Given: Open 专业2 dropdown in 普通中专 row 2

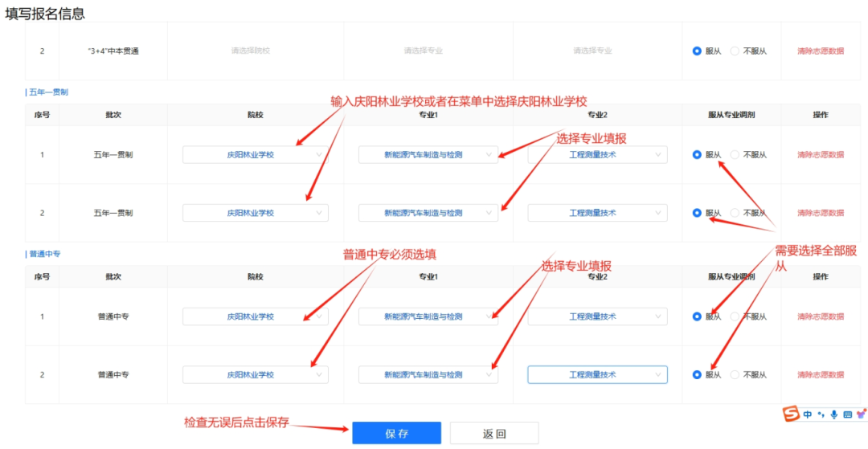Looking at the screenshot, I should point(596,374).
